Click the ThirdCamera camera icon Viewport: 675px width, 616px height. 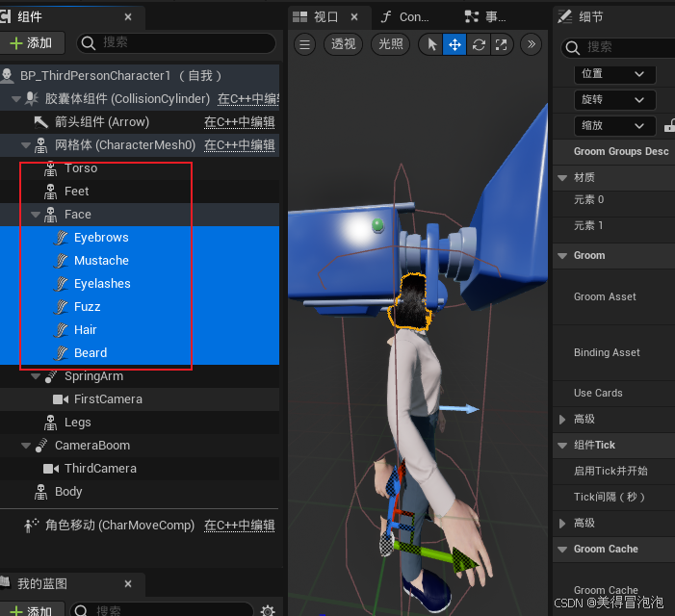point(51,469)
